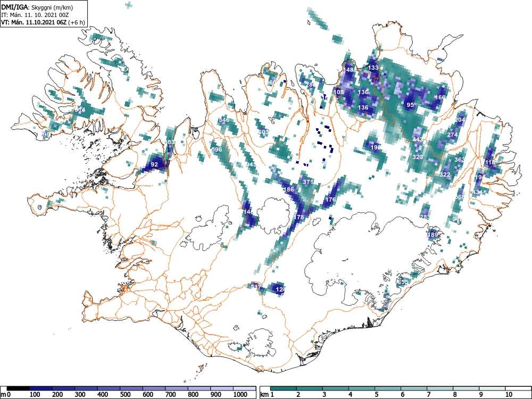Click the map value 274
Viewport: 532px width, 399px height.
(x=452, y=135)
